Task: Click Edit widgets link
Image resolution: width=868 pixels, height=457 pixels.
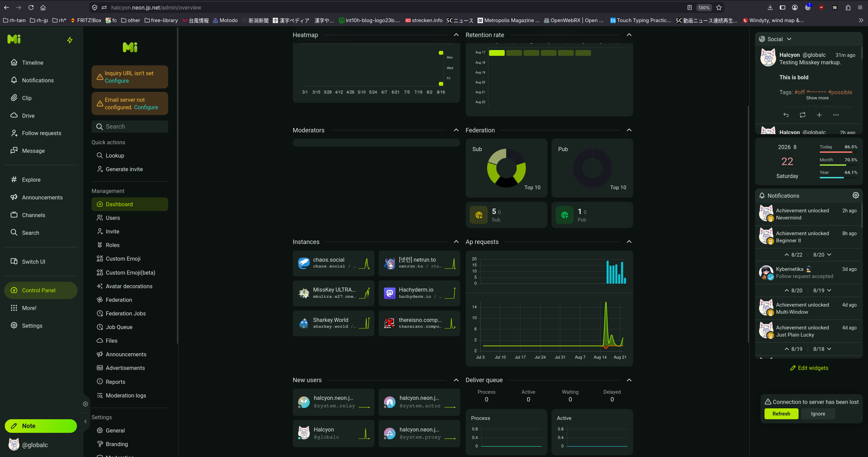Action: (x=809, y=368)
